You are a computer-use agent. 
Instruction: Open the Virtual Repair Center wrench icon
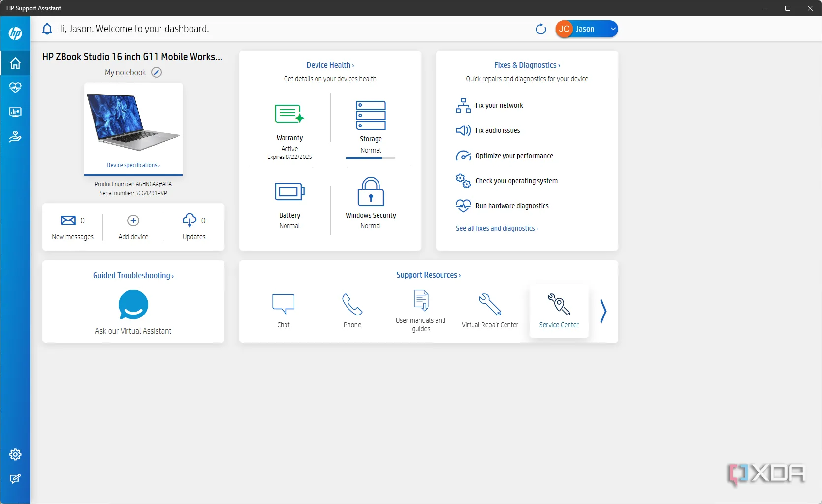click(490, 305)
